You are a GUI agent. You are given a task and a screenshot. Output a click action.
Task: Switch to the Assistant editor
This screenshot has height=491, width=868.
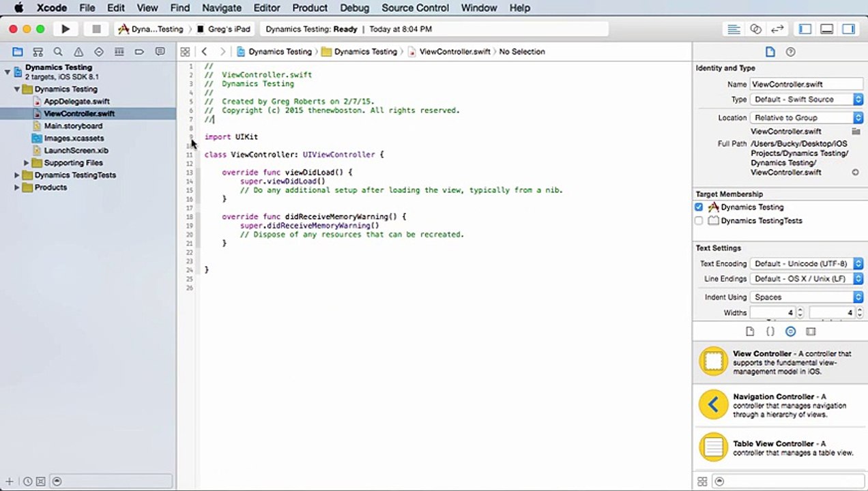755,29
